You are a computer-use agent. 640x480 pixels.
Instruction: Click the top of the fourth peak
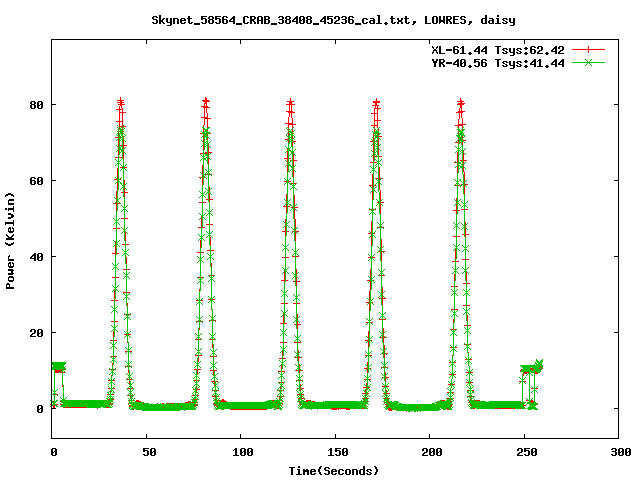[376, 102]
